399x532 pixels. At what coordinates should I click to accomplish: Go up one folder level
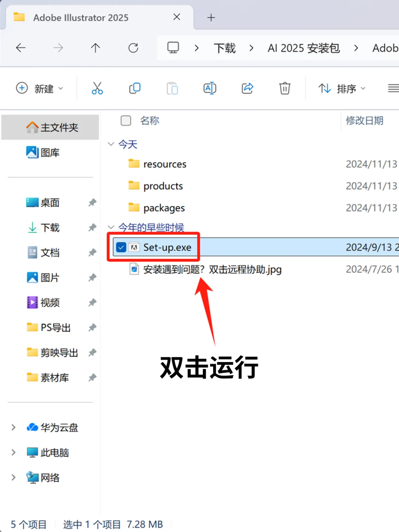coord(95,48)
